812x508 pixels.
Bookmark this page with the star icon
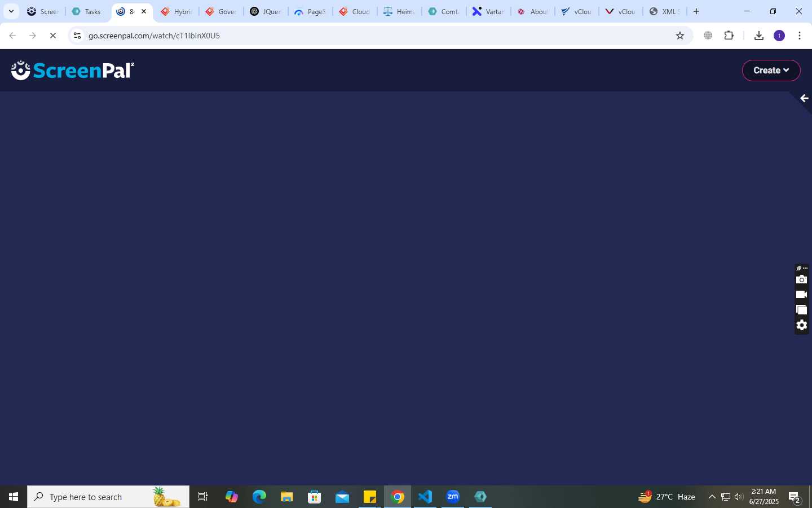(x=680, y=36)
